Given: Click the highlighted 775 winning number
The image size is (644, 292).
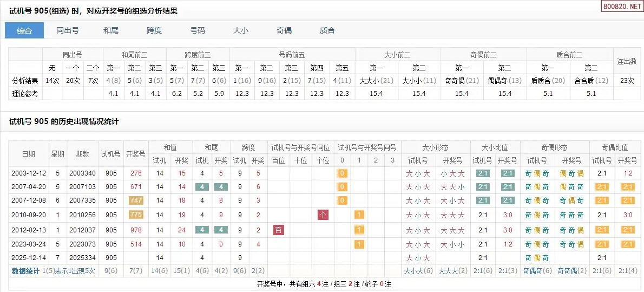Looking at the screenshot, I should (x=136, y=215).
